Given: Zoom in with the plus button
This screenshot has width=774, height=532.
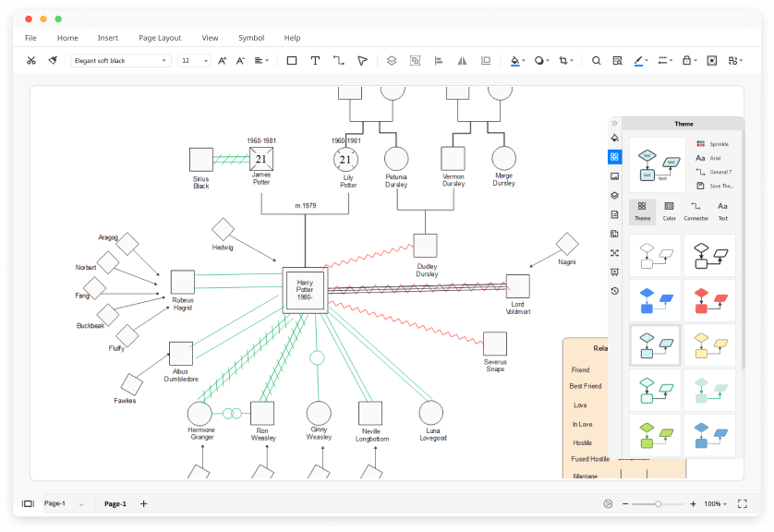Looking at the screenshot, I should click(693, 504).
